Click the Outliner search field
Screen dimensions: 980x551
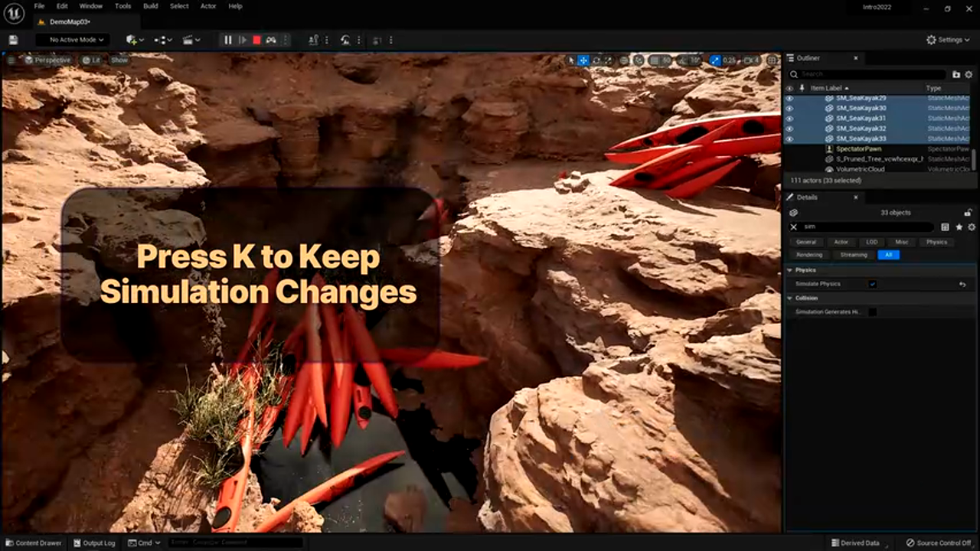[869, 74]
